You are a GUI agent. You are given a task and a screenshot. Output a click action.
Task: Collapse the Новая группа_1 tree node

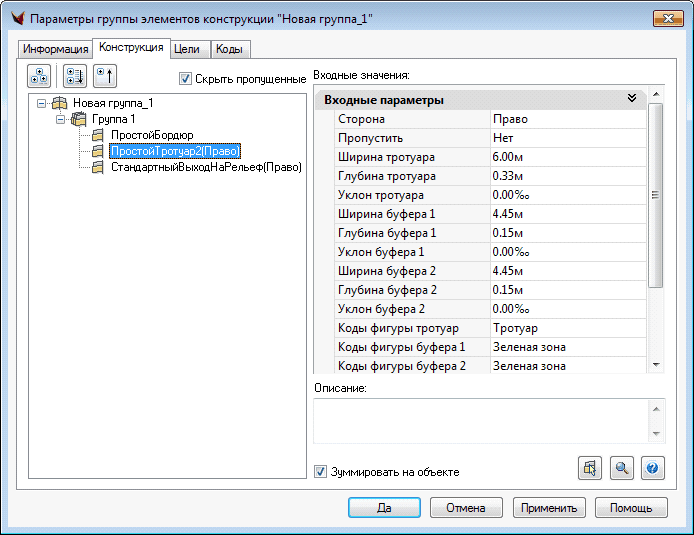(x=41, y=103)
